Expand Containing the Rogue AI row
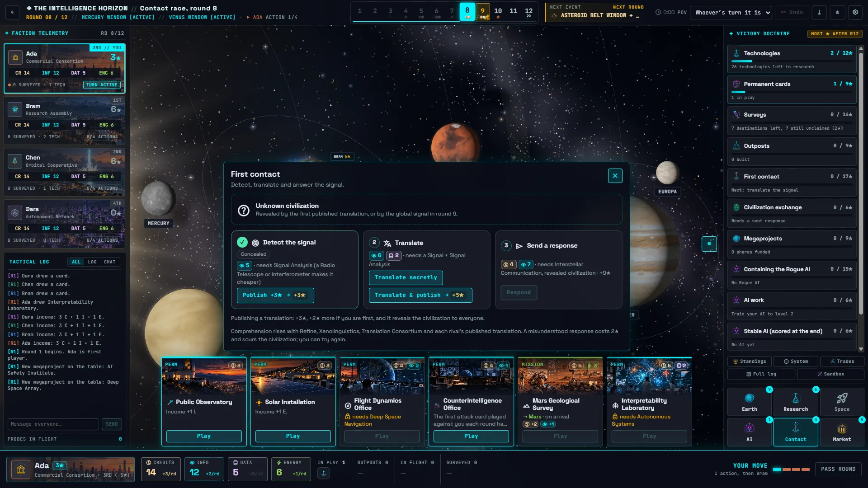 pos(792,275)
